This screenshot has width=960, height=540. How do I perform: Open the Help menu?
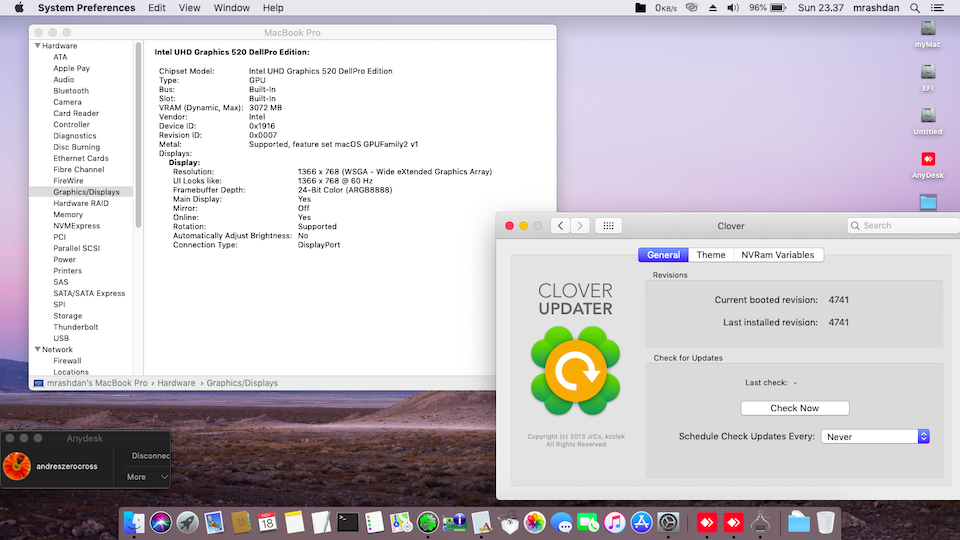tap(273, 8)
